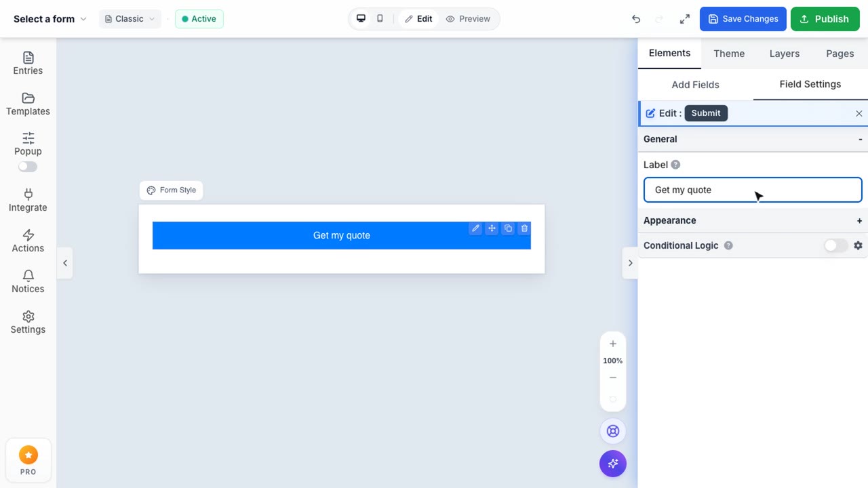Open the help lifebuoy button

(613, 431)
